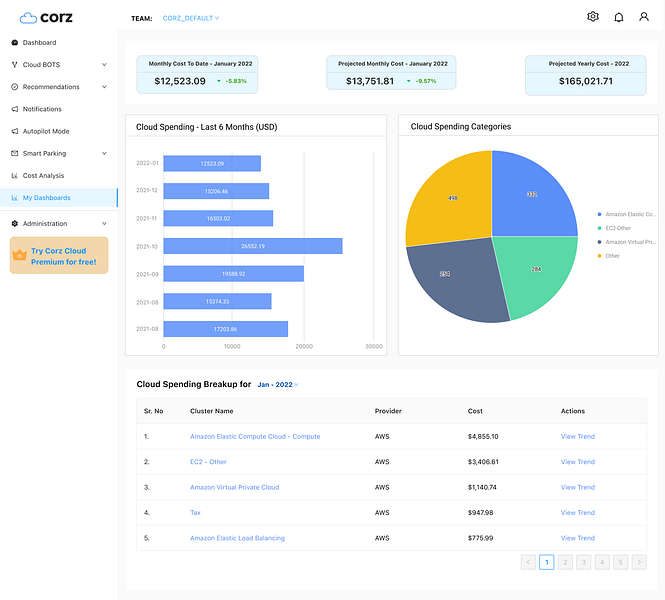Click the Notifications megaphone icon
The height and width of the screenshot is (600, 665).
coord(14,109)
